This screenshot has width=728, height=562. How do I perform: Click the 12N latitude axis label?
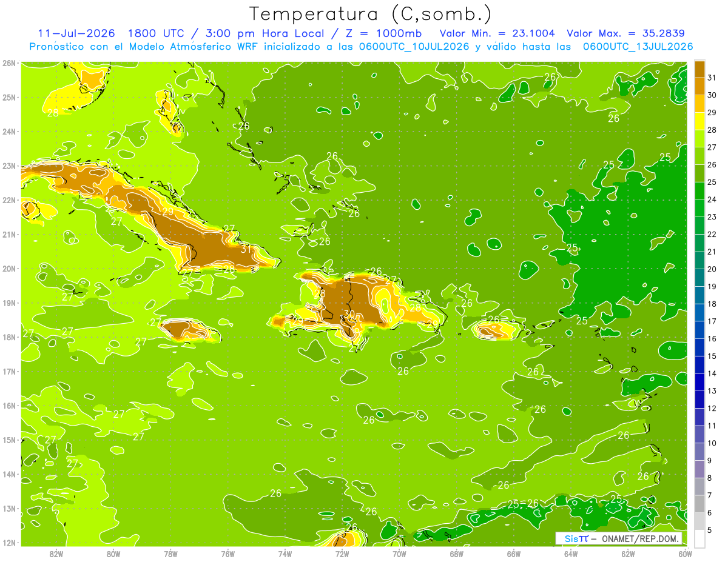[9, 543]
